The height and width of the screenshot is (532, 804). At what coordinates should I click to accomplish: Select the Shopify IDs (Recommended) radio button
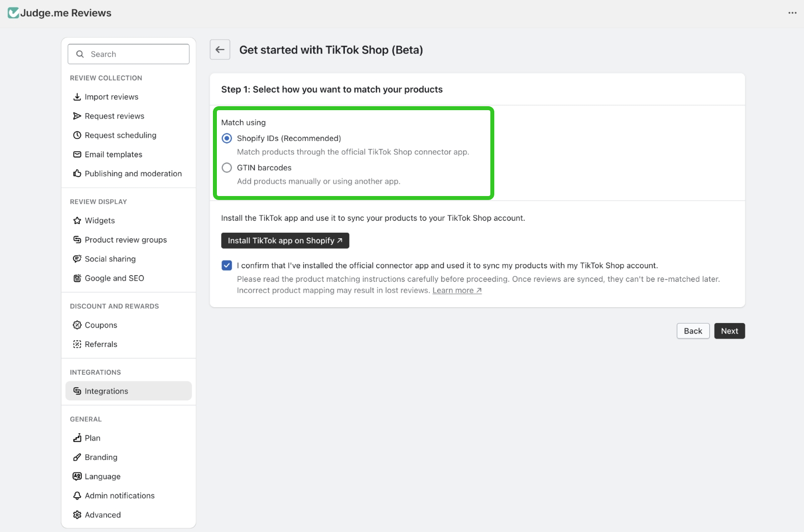(x=227, y=138)
